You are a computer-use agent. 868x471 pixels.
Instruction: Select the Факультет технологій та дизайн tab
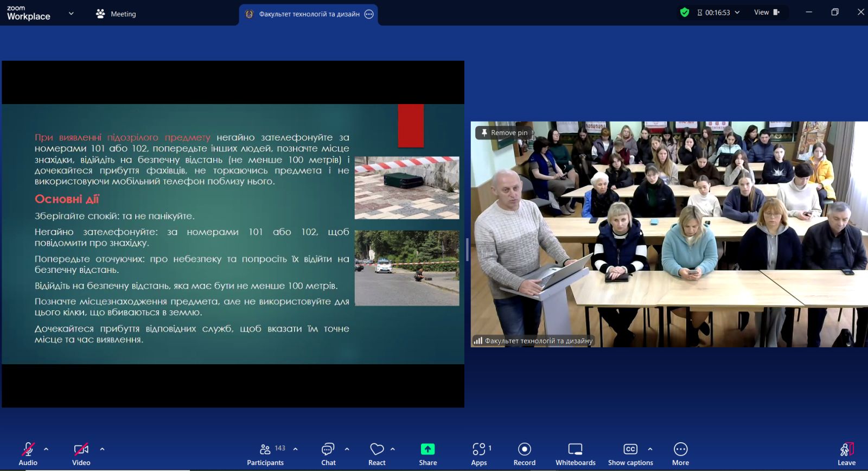tap(308, 15)
